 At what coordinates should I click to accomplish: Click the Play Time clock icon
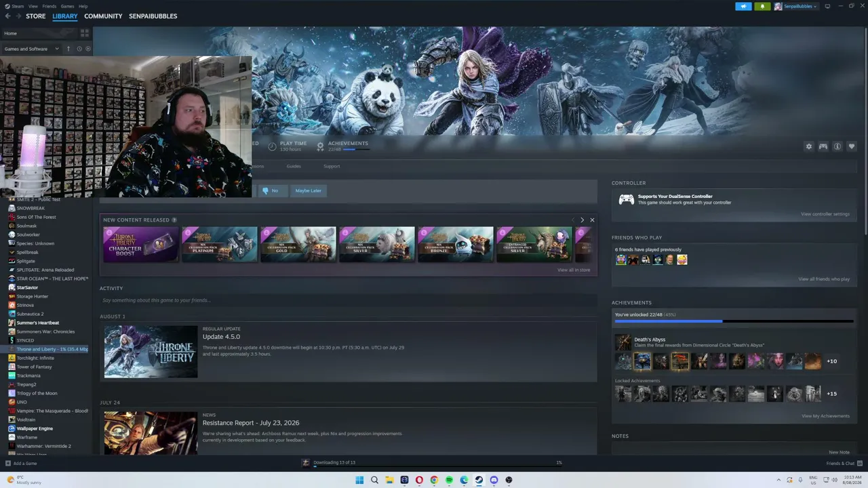(x=272, y=146)
